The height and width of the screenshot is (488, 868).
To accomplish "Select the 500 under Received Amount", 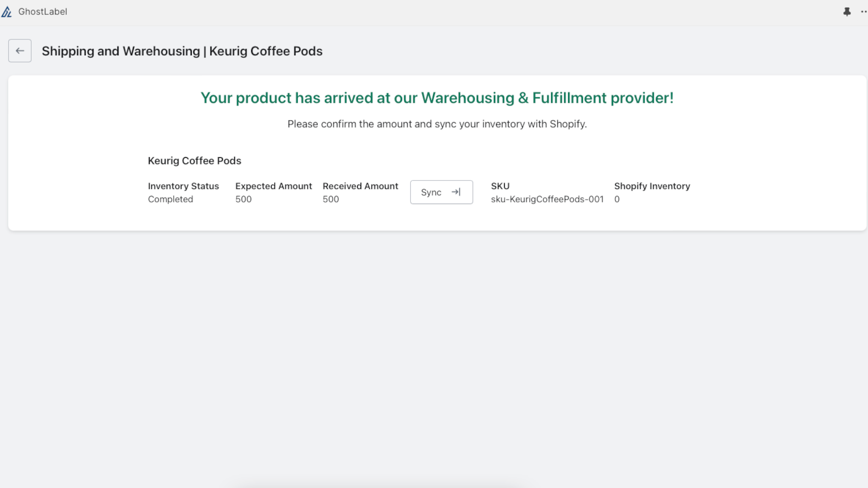I will coord(331,199).
